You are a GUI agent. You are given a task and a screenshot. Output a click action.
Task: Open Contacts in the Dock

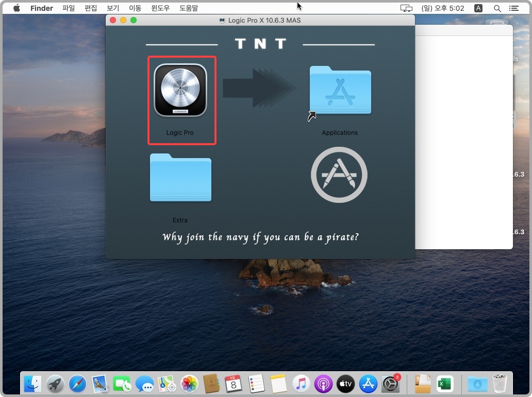click(211, 384)
